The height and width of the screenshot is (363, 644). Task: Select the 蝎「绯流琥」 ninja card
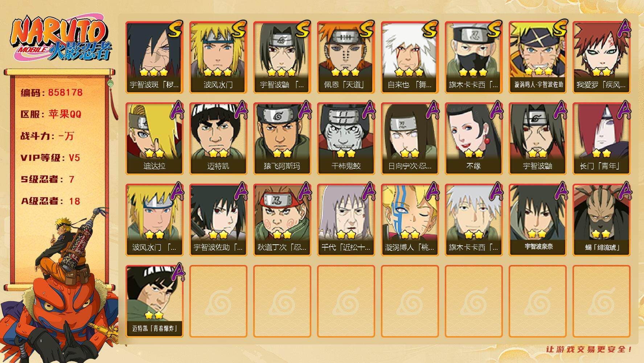(x=601, y=220)
